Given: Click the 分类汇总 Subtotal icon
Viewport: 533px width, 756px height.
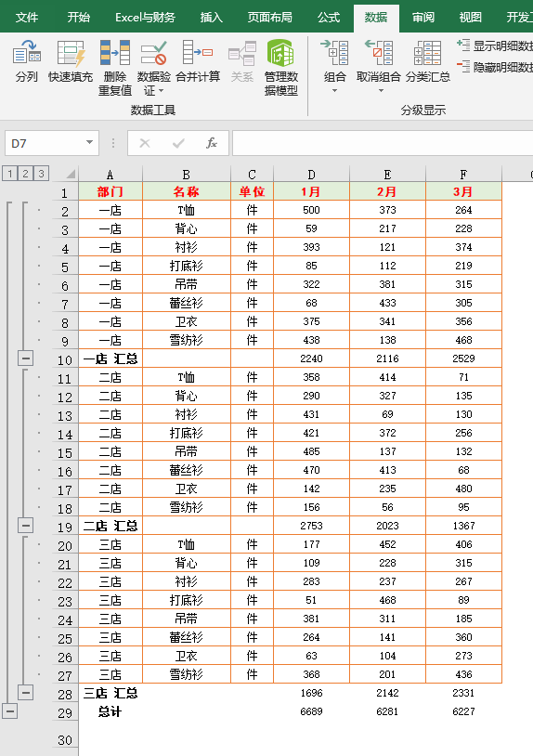Looking at the screenshot, I should pos(427,53).
